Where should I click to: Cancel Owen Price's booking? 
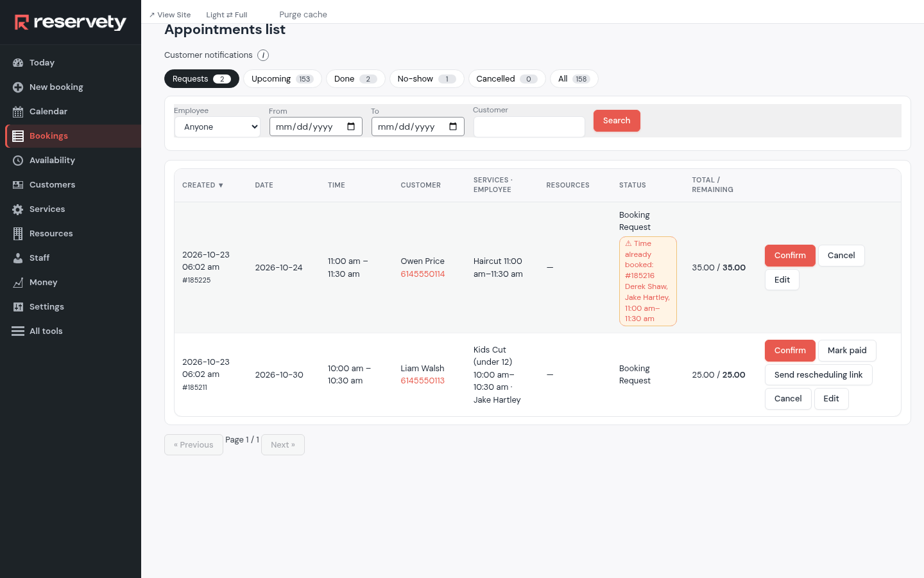pyautogui.click(x=841, y=256)
